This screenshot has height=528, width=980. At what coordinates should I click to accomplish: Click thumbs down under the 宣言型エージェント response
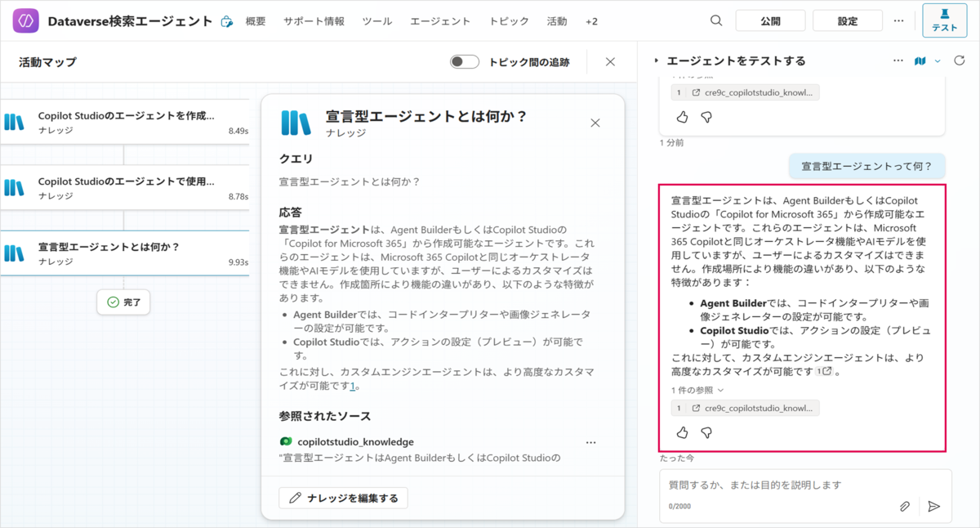pos(706,432)
